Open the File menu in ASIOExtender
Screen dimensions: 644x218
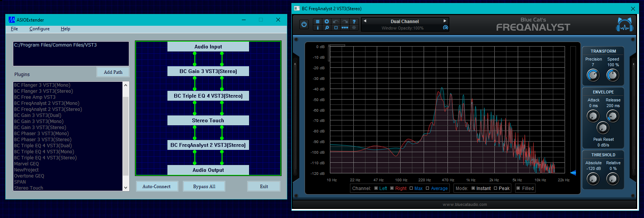coord(14,29)
